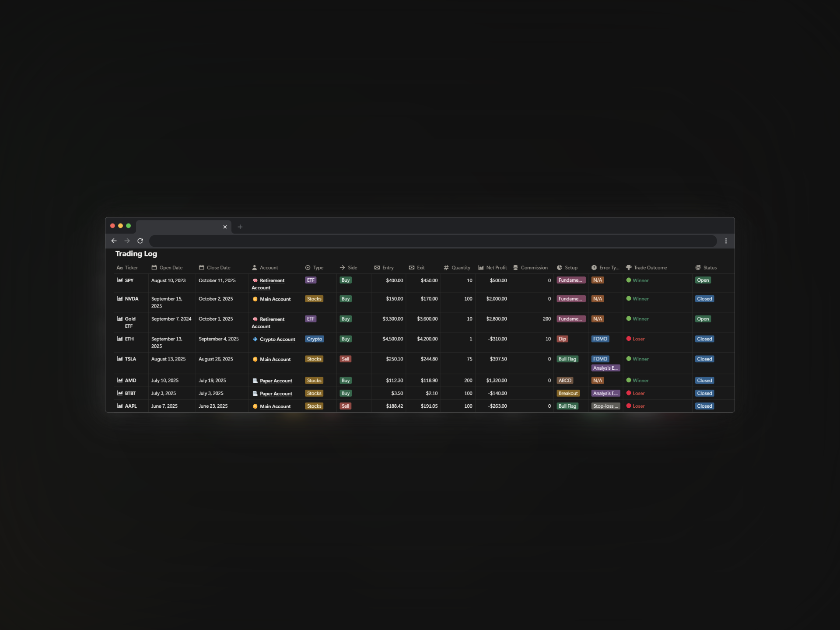Click the calendar icon in Open Date header
Screen dimensions: 840x630
click(154, 267)
